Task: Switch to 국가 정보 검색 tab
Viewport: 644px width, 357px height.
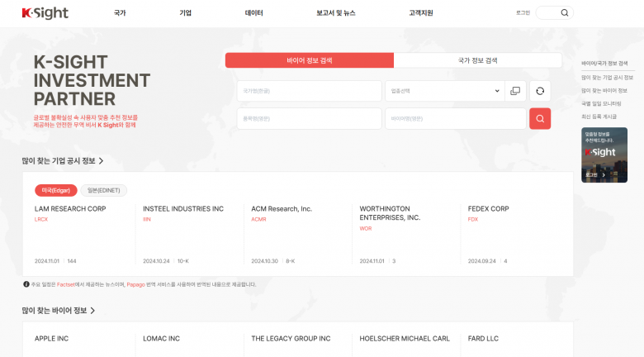Action: pyautogui.click(x=478, y=60)
